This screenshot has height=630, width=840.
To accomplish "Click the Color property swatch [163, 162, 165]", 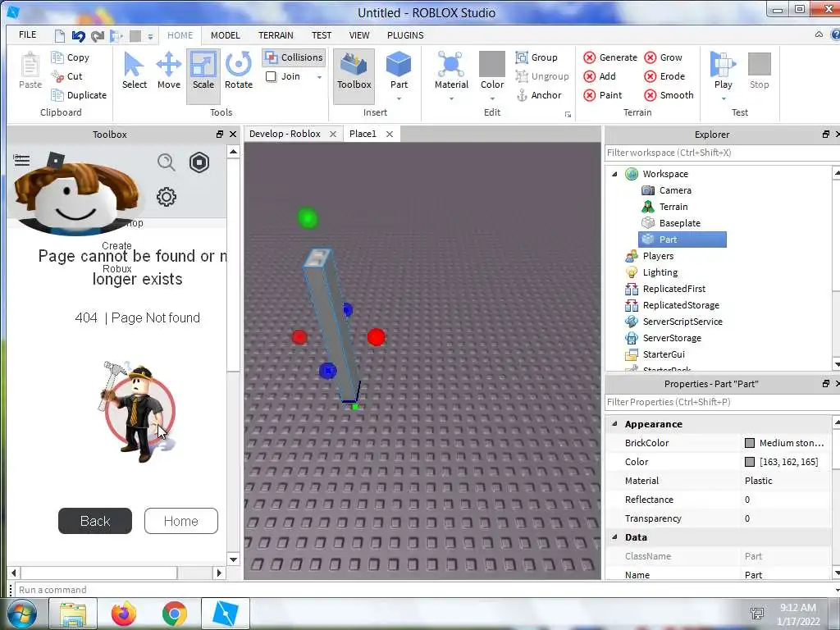I will [750, 462].
